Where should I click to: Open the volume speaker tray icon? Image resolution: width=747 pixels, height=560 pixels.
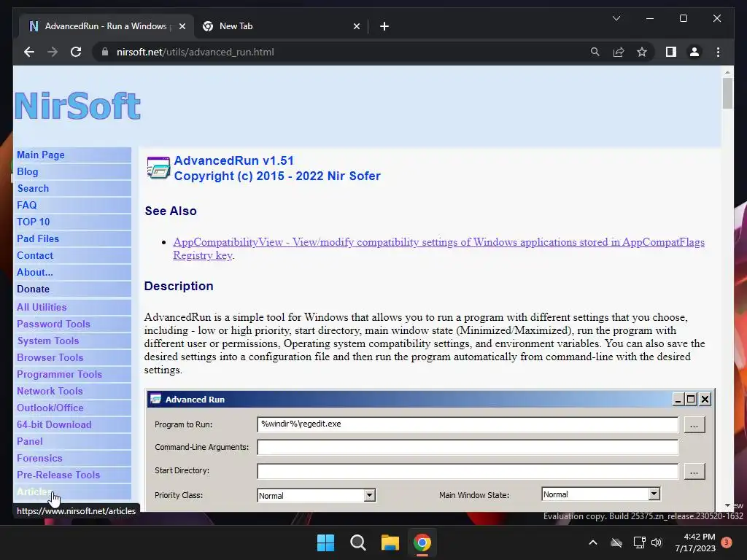click(x=657, y=542)
